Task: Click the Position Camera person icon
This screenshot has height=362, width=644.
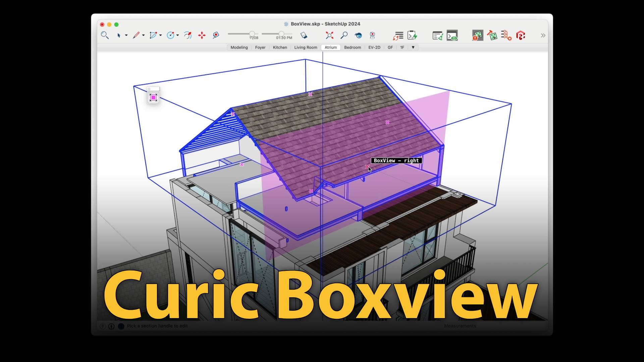Action: point(372,35)
